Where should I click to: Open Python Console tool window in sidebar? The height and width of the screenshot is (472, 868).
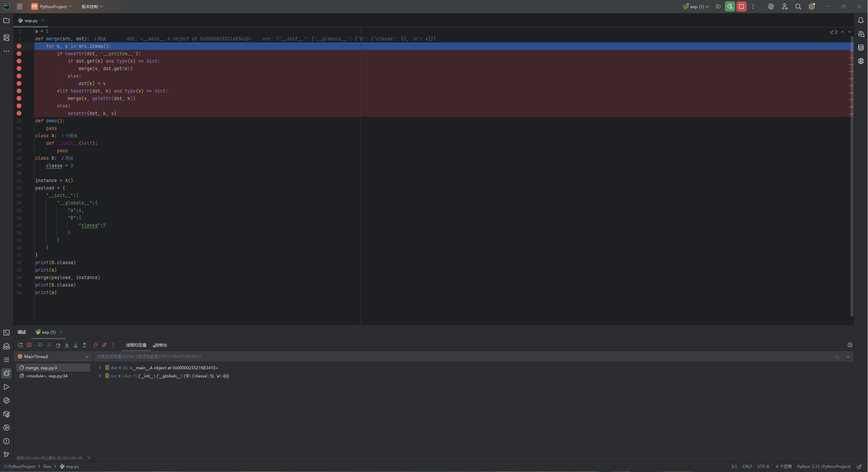6,400
